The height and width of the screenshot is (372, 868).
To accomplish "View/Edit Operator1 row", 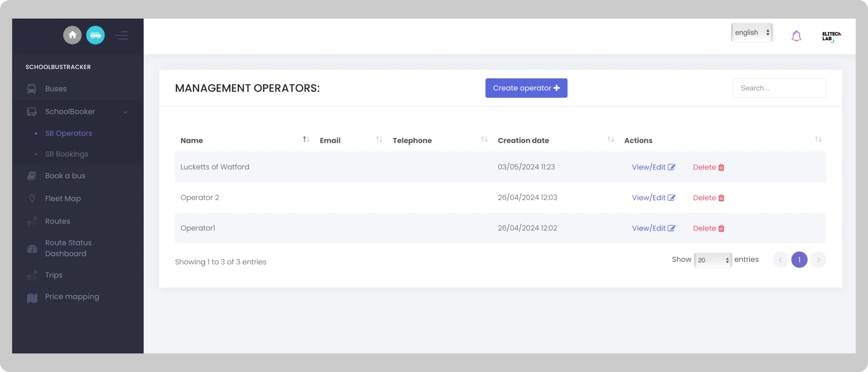I will pyautogui.click(x=654, y=228).
